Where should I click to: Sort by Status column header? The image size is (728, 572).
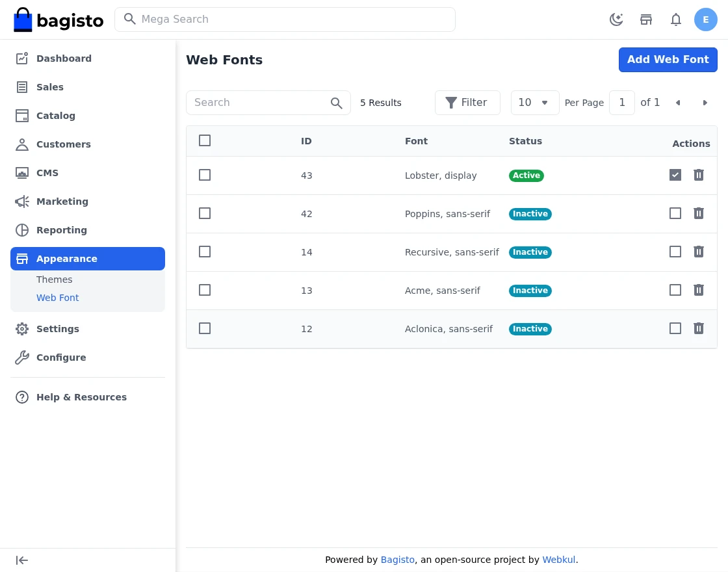[x=525, y=141]
